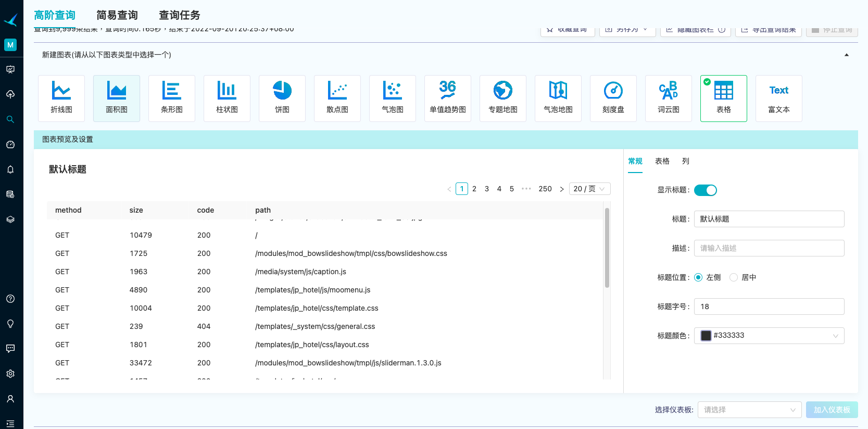Select the 单值趋势图 single value trend

click(x=448, y=99)
